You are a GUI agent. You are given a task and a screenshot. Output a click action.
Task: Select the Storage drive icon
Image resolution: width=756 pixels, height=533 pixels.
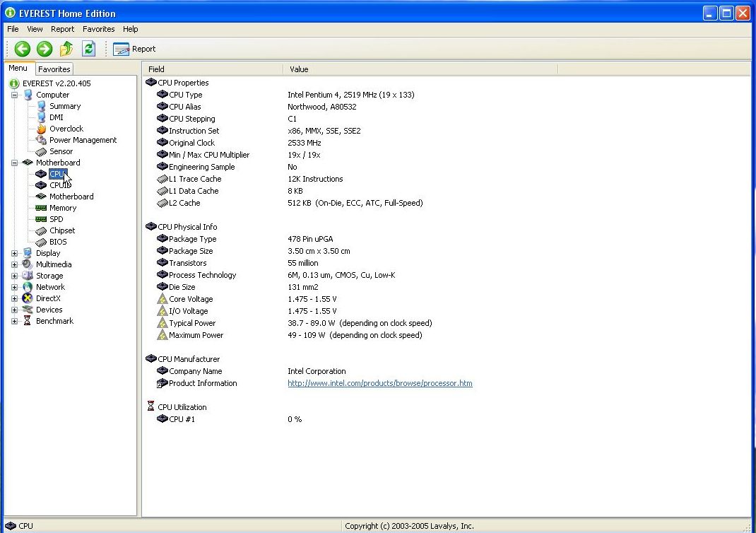pos(28,276)
